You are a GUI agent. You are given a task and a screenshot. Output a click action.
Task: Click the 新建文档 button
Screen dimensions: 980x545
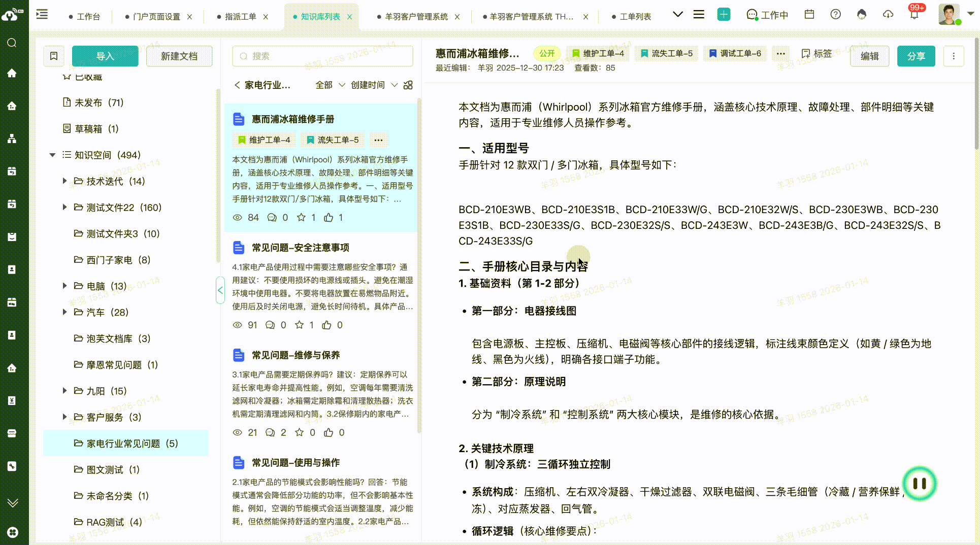pyautogui.click(x=179, y=56)
